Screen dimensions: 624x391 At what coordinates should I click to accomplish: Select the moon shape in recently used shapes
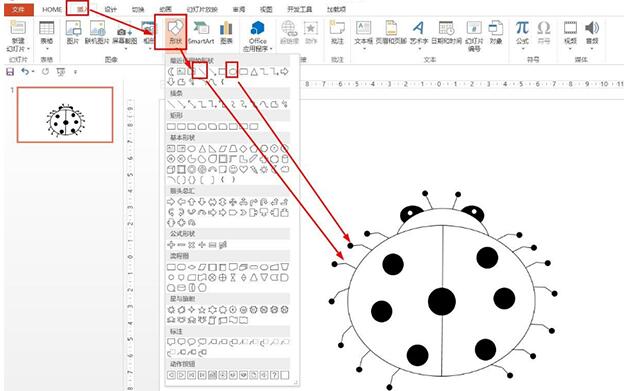(171, 72)
